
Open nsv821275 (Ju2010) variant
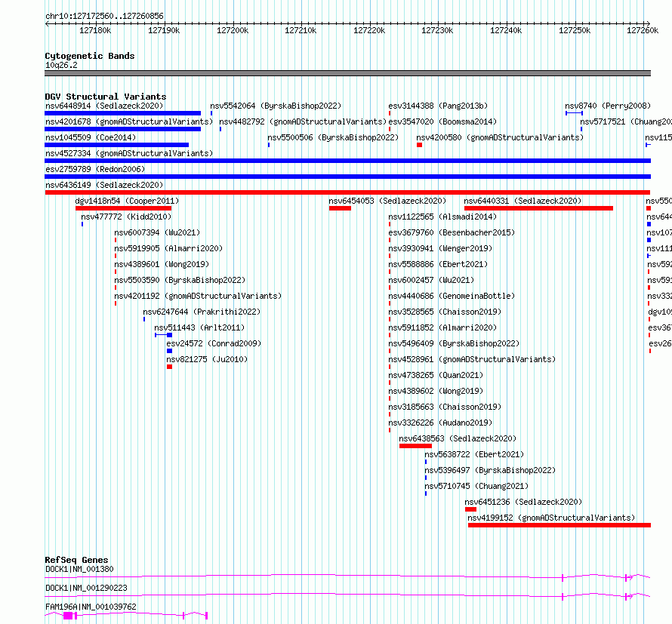pos(207,359)
